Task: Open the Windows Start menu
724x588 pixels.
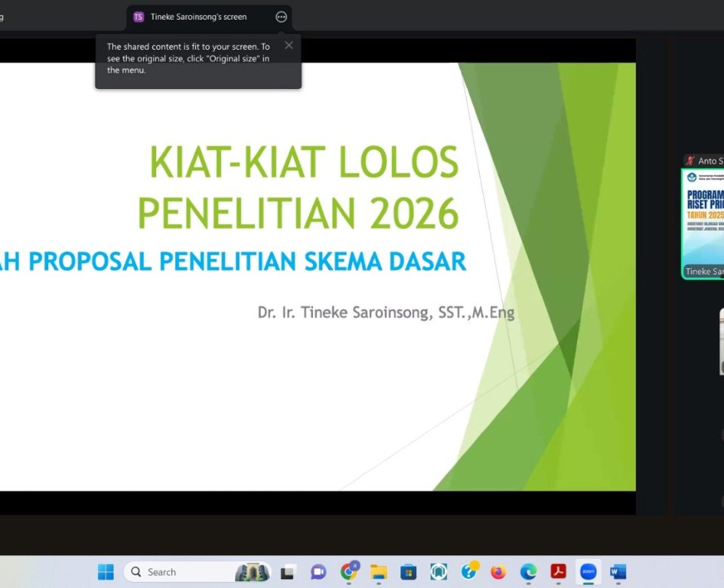Action: [106, 572]
